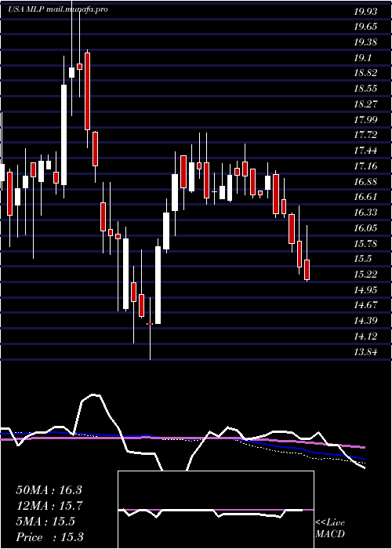The image size is (392, 549).
Task: Click the 17.16 price axis label
Action: [365, 166]
